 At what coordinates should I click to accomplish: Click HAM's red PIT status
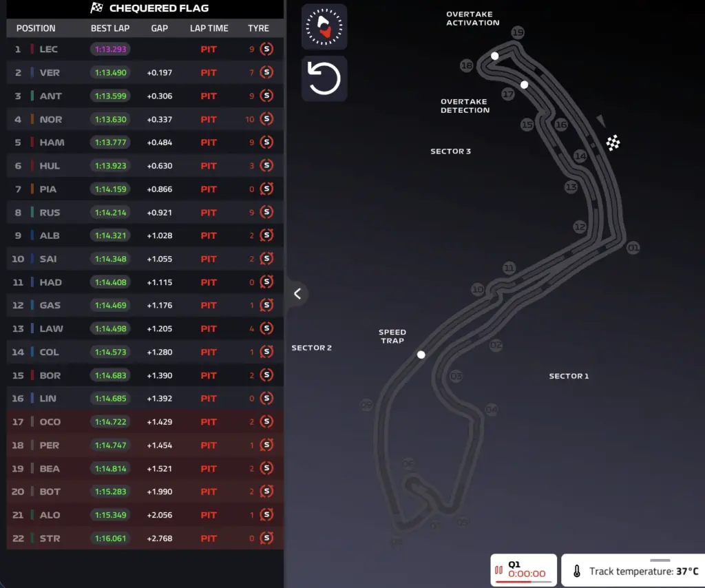click(209, 143)
